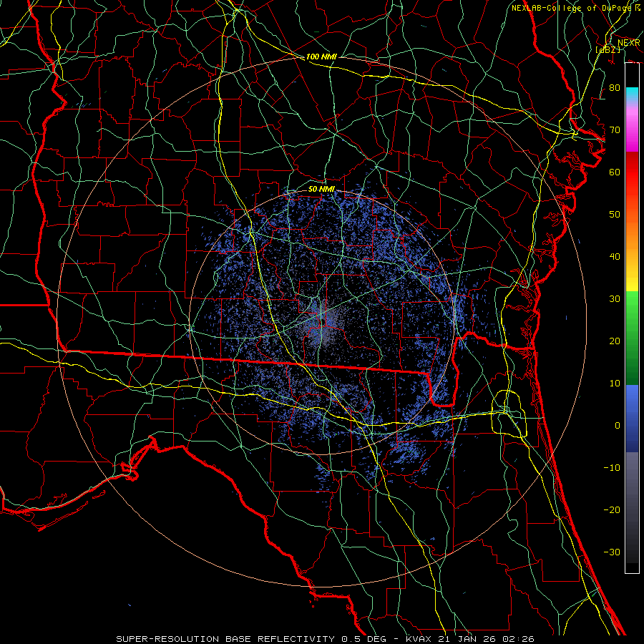Click the -20 dBZ legend value

coord(612,509)
